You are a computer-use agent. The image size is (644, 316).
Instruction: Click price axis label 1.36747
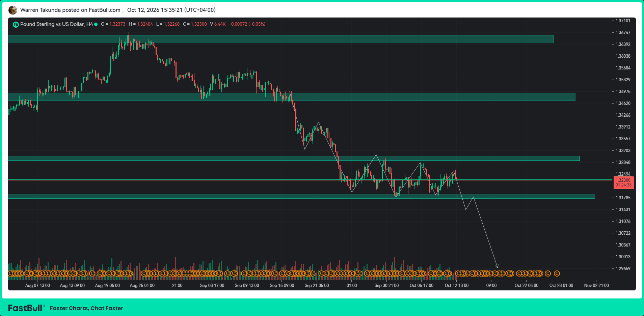pyautogui.click(x=623, y=33)
